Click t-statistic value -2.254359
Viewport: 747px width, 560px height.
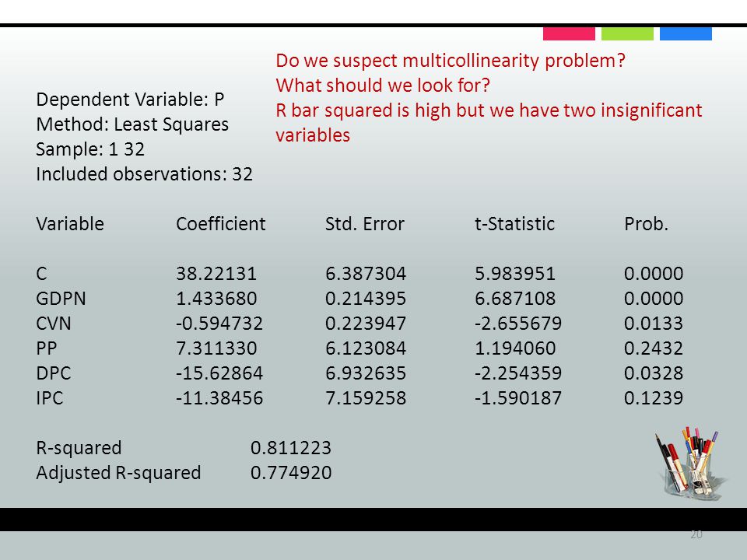[518, 373]
